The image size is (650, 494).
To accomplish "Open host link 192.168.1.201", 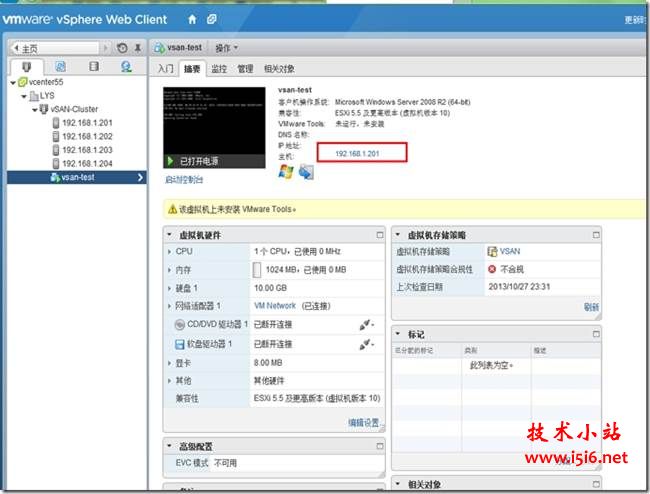I will (357, 154).
